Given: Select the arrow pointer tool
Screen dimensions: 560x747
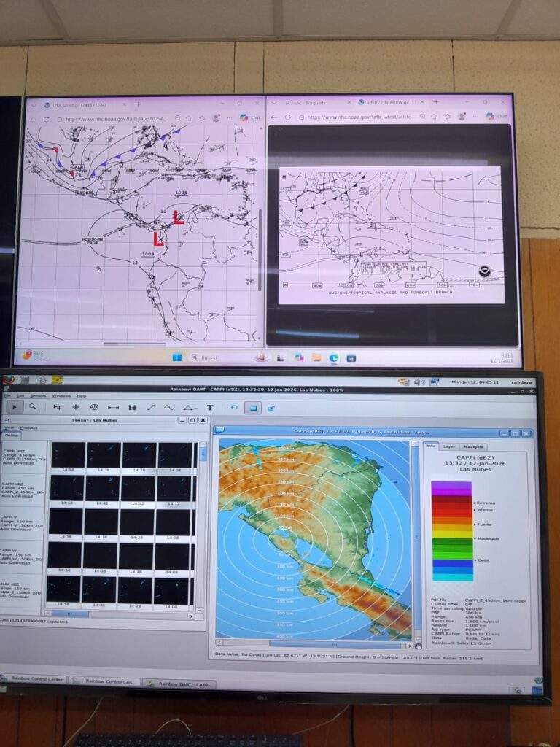Looking at the screenshot, I should [x=15, y=406].
